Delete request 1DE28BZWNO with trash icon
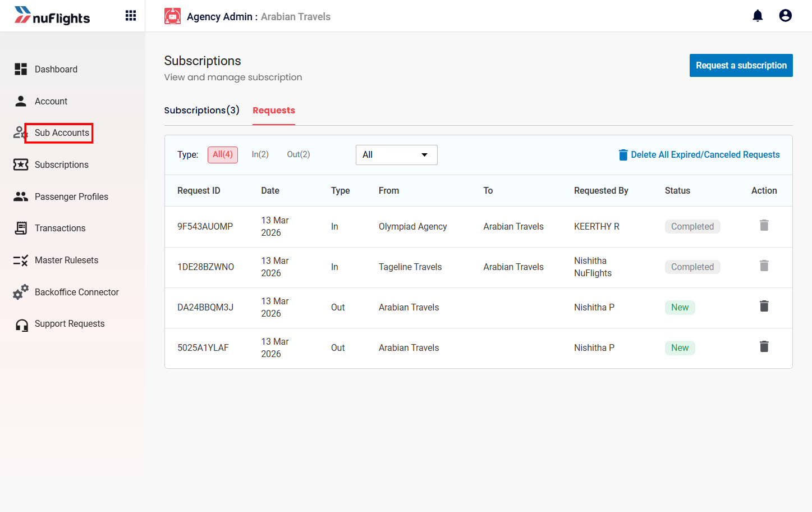812x512 pixels. coord(764,266)
